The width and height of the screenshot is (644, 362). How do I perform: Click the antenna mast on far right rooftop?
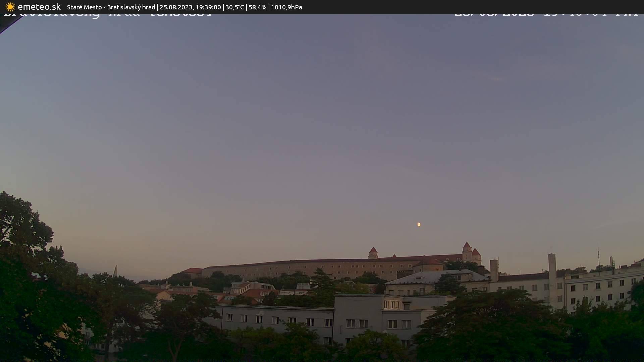[598, 256]
